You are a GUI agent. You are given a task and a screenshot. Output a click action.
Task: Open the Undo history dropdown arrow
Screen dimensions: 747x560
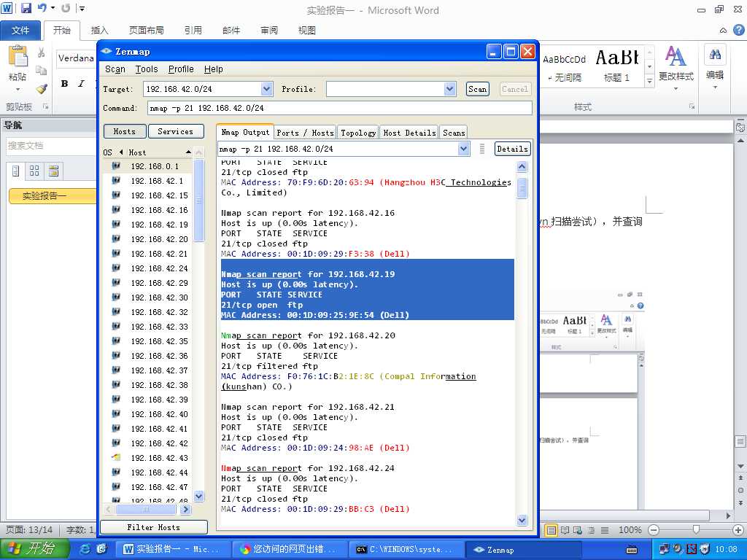(x=53, y=8)
